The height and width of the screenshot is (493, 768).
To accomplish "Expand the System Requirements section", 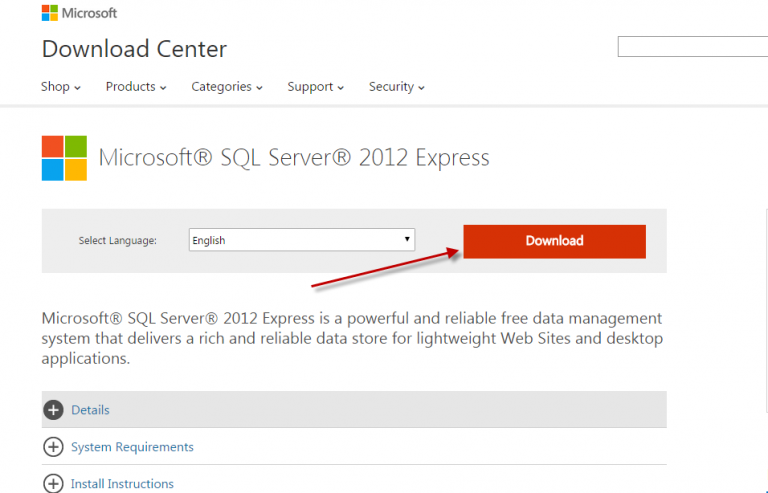I will [132, 447].
